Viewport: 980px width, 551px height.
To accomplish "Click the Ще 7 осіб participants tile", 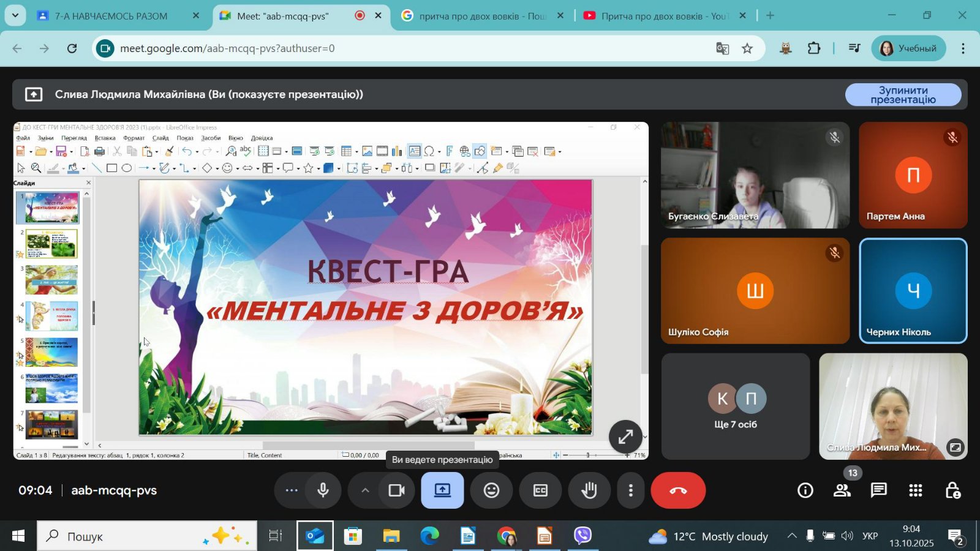I will 736,407.
